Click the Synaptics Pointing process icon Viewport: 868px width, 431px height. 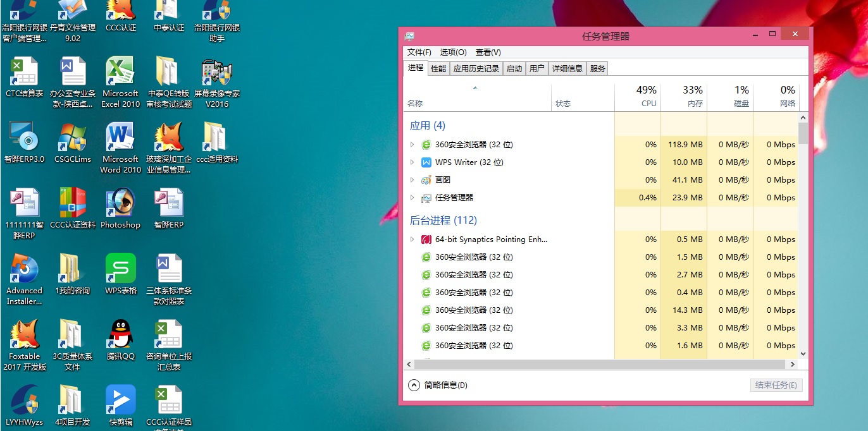[x=426, y=240]
